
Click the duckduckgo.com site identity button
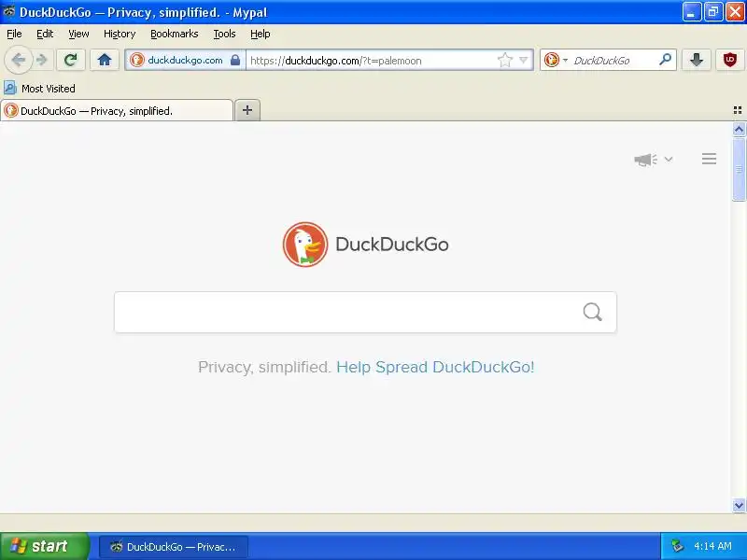click(185, 60)
